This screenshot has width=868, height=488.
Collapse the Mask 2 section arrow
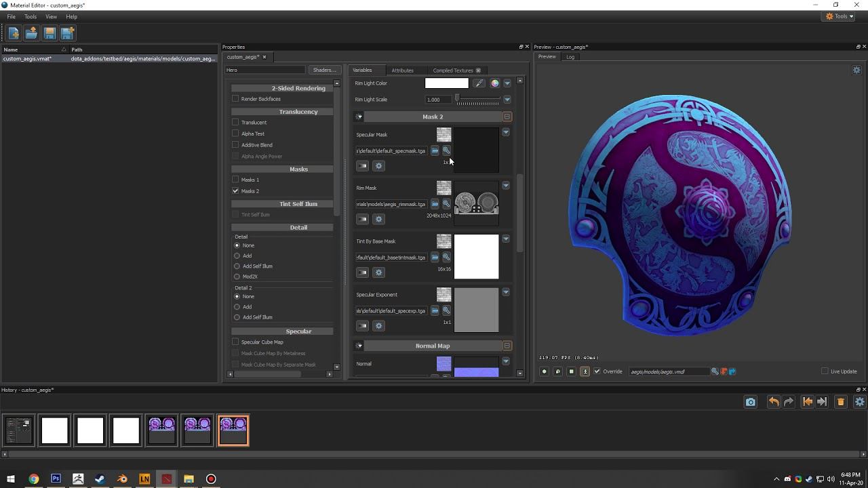[359, 117]
